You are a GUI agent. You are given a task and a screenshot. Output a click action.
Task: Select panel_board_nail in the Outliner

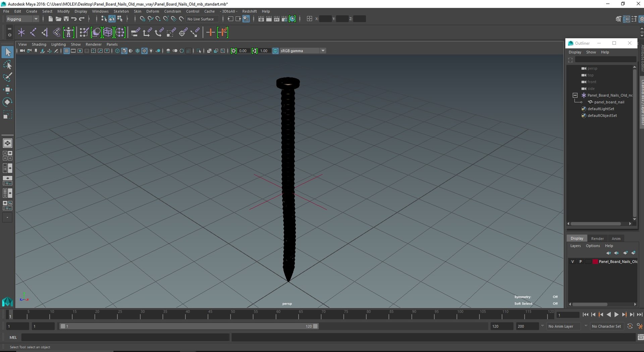point(609,102)
